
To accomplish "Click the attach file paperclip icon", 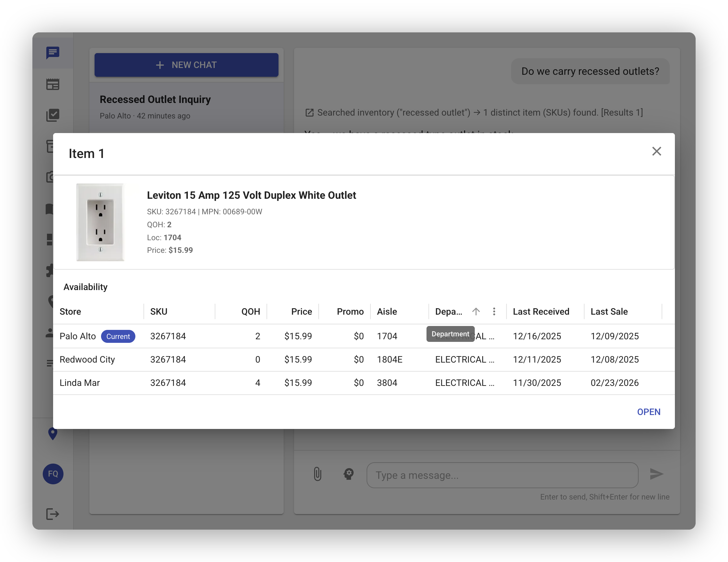I will click(317, 474).
